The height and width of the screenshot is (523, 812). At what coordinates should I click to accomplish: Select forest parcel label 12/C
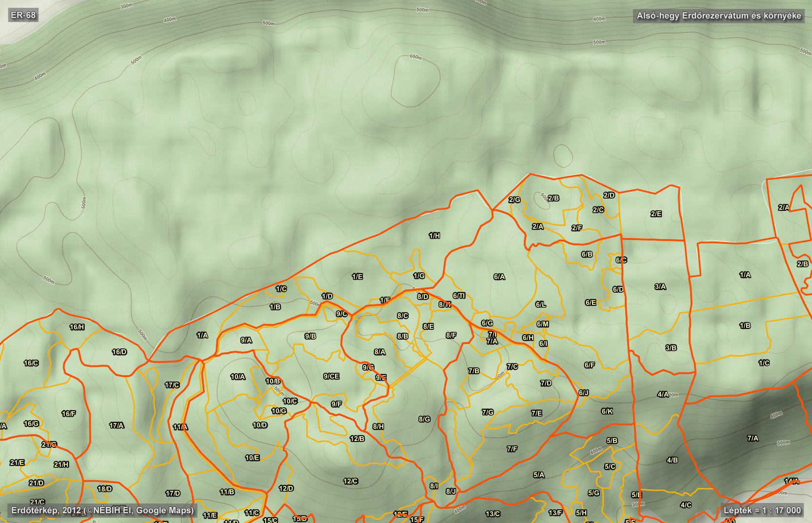(x=351, y=481)
